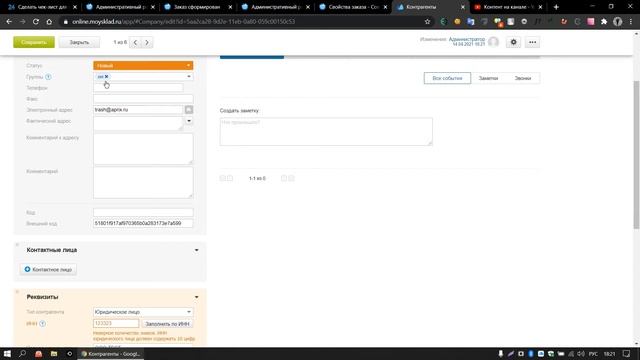
Task: Open Chrome profile avatar
Action: pyautogui.click(x=618, y=22)
